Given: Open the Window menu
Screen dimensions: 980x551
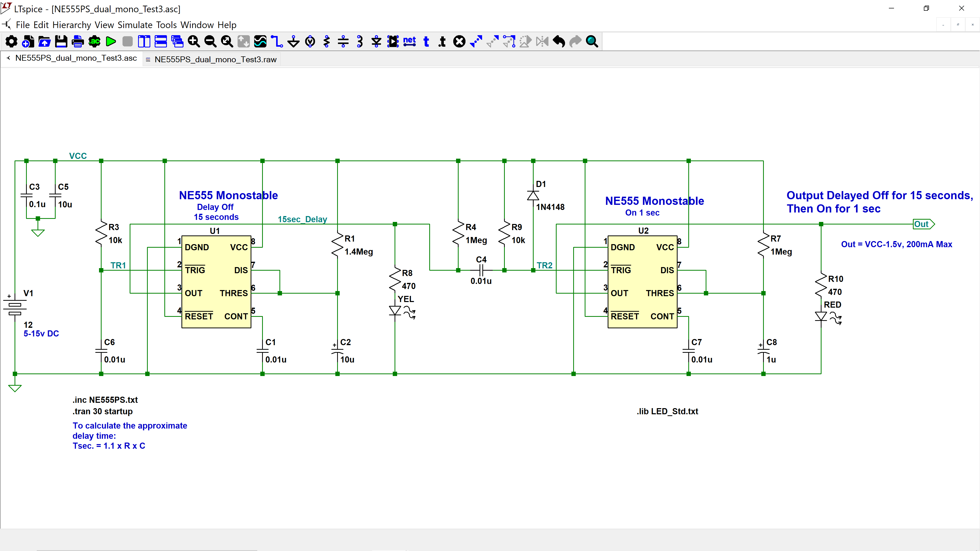Looking at the screenshot, I should (x=197, y=25).
